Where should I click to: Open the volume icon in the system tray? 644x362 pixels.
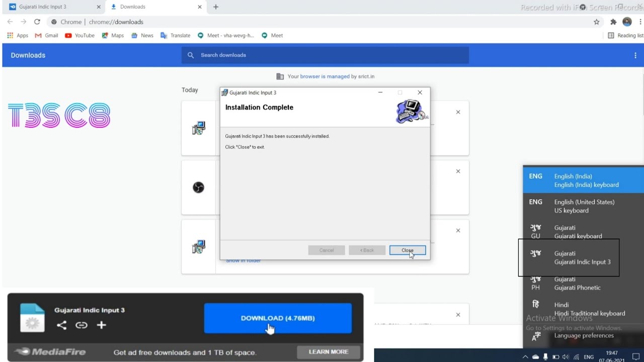click(x=566, y=357)
